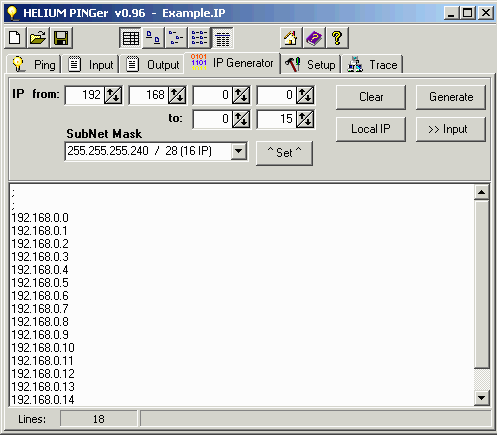Click the line 192.168.0.8

[40, 322]
